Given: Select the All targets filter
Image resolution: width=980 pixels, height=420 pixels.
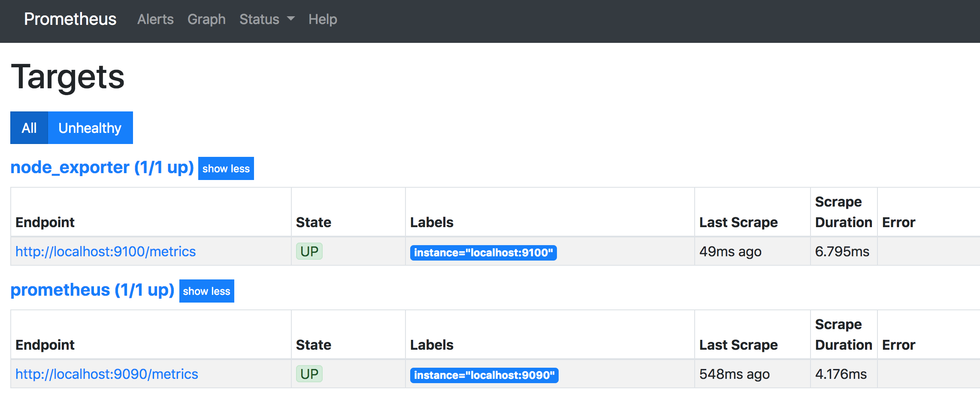Looking at the screenshot, I should click(x=29, y=128).
